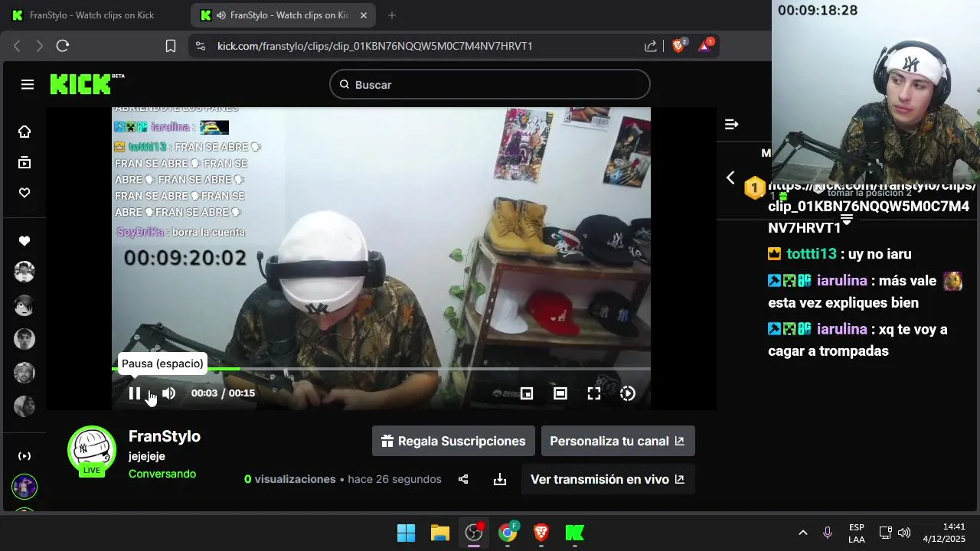Click the left chevron in chat header

[730, 178]
